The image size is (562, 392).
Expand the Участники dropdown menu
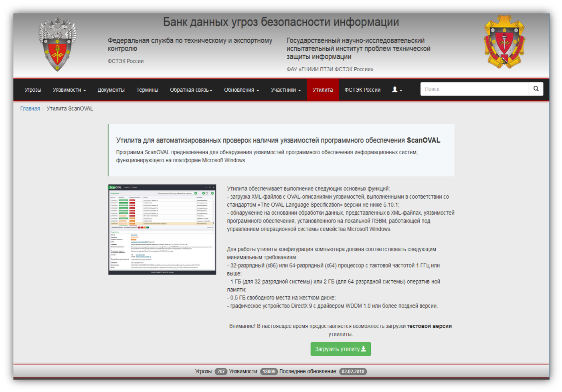click(x=285, y=90)
